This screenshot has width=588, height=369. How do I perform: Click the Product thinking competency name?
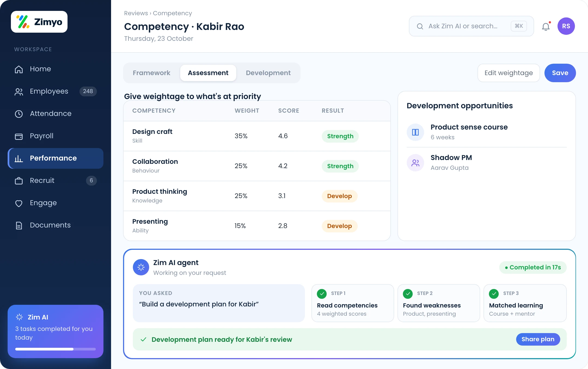coord(160,192)
